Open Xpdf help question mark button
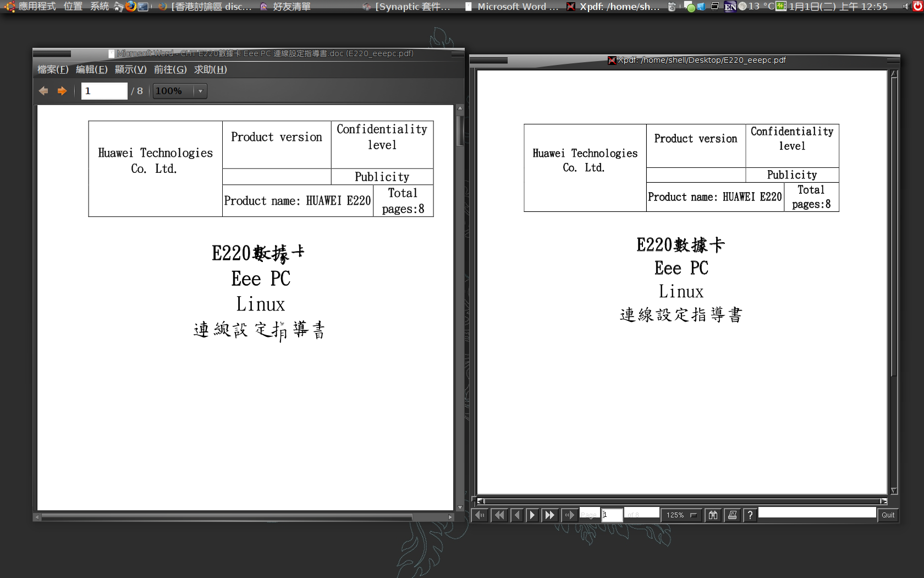The image size is (924, 578). point(750,515)
